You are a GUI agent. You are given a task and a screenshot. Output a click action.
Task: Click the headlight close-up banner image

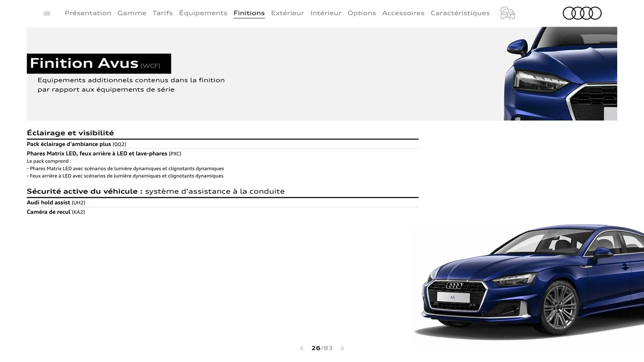pos(560,74)
